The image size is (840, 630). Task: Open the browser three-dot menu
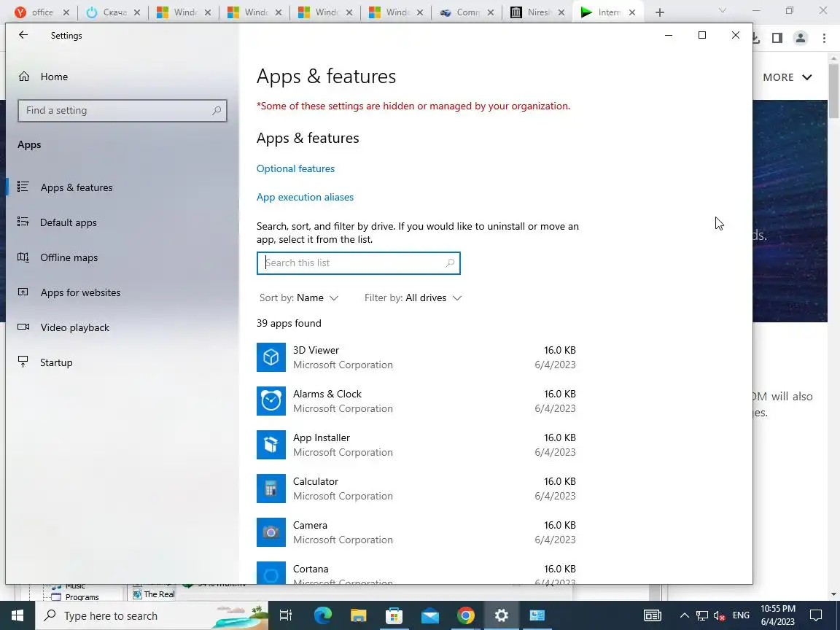(x=824, y=37)
